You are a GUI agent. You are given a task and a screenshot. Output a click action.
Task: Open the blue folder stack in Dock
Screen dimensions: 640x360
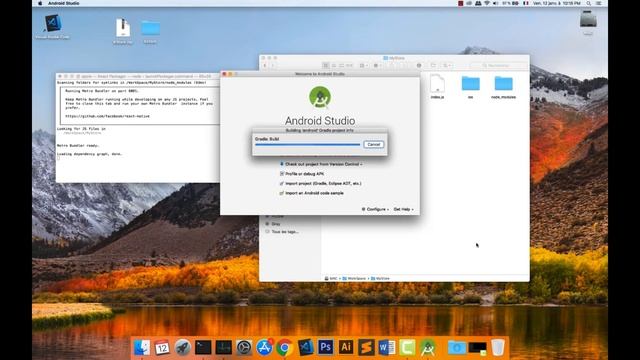point(456,347)
